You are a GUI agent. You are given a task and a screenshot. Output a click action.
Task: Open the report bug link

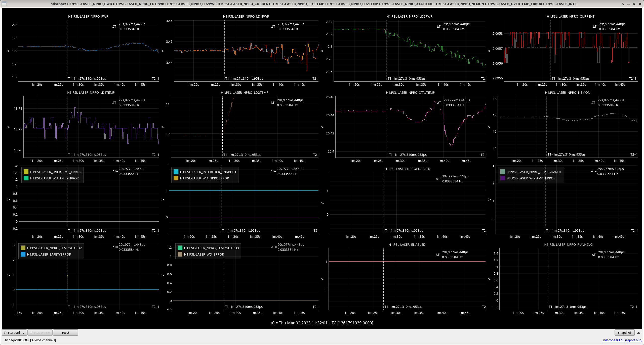point(634,340)
